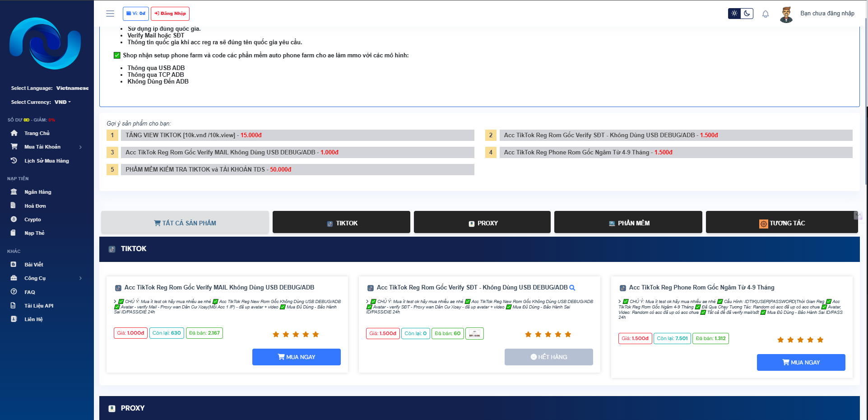Click the Trang Chủ home icon

14,133
